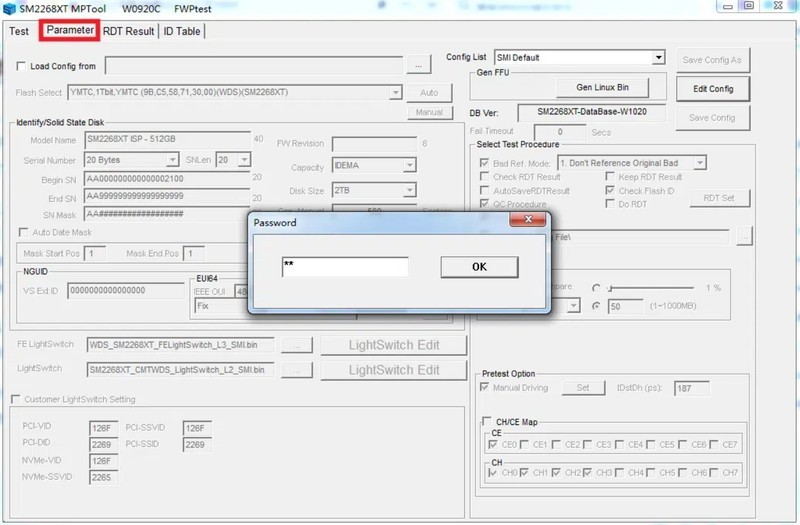Click the Gen Linux Bin button
The width and height of the screenshot is (800, 525).
602,87
